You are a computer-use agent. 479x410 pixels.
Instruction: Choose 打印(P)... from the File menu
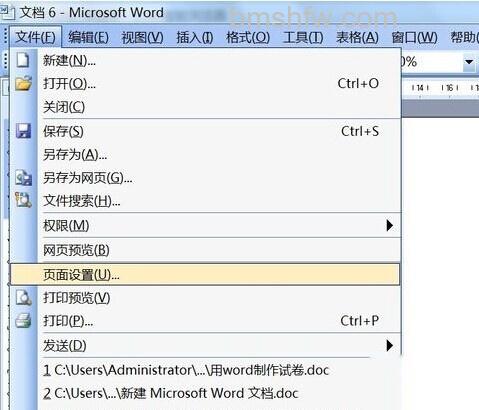click(x=205, y=321)
